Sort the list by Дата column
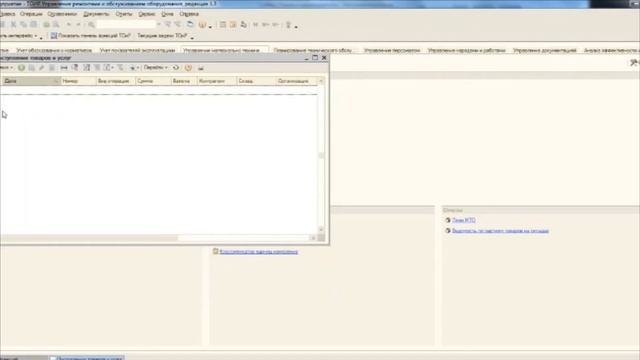The image size is (640, 360). (30, 81)
